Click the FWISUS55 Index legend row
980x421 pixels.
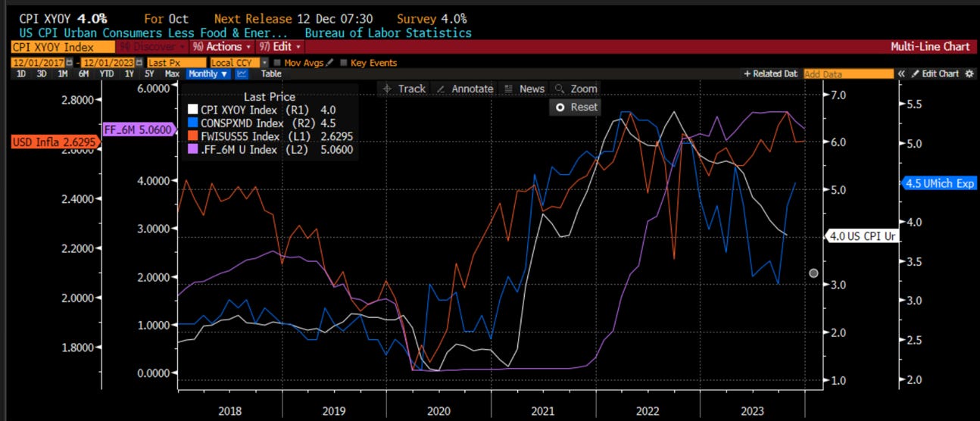(x=270, y=137)
